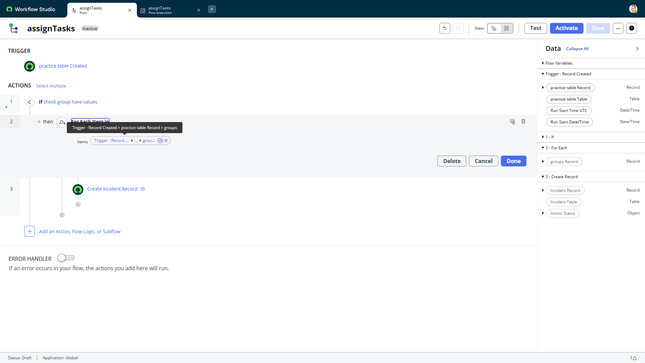This screenshot has height=363, width=645.
Task: Click Select multiple in Actions
Action: click(x=51, y=86)
